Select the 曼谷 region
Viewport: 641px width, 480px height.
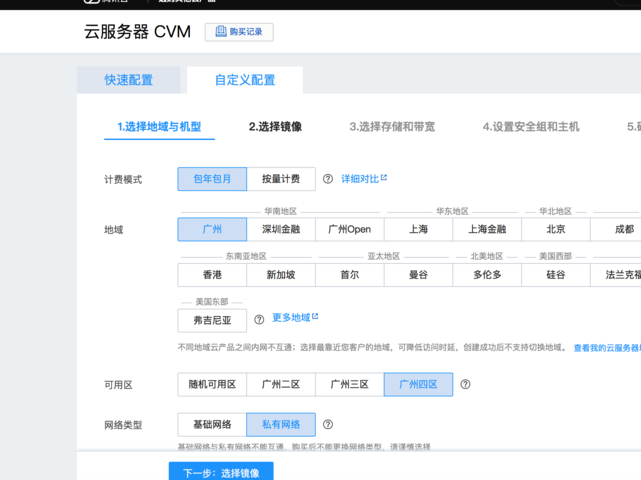tap(418, 275)
